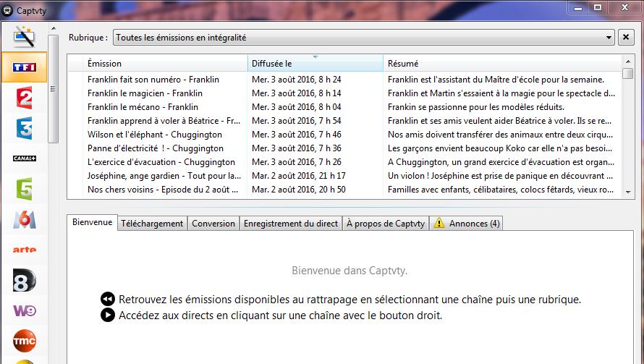
Task: Select row Joséphine, ange gardien
Action: (x=344, y=176)
